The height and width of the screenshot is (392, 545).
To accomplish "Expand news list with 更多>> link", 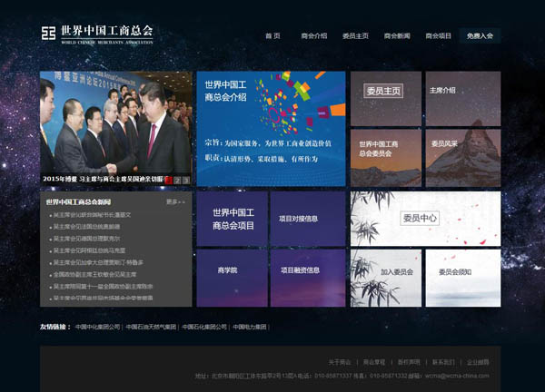I will (175, 201).
